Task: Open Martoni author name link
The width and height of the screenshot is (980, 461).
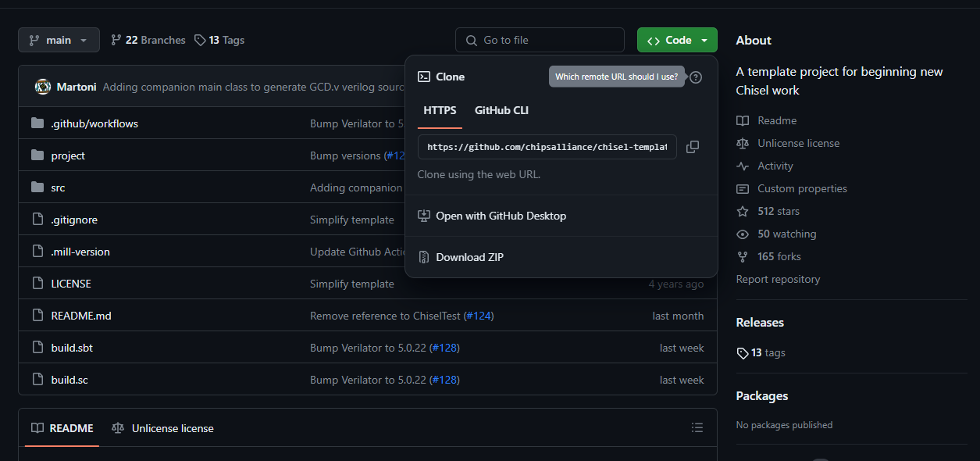Action: click(x=77, y=87)
